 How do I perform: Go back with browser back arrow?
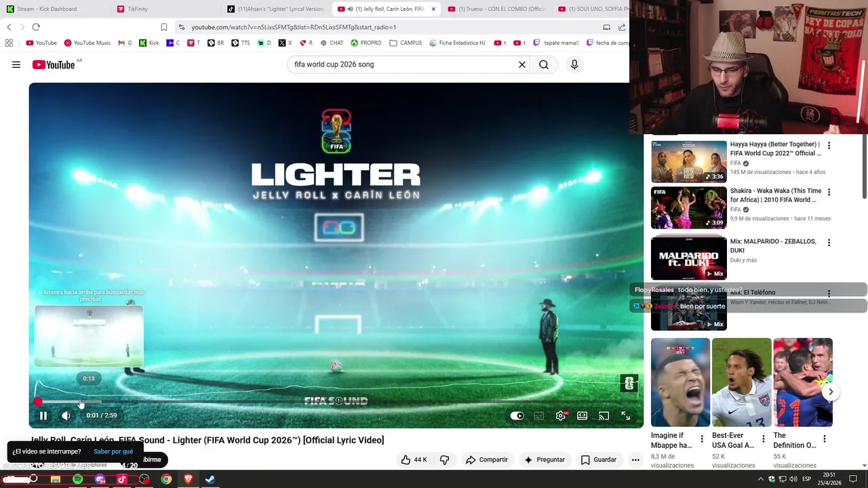9,27
